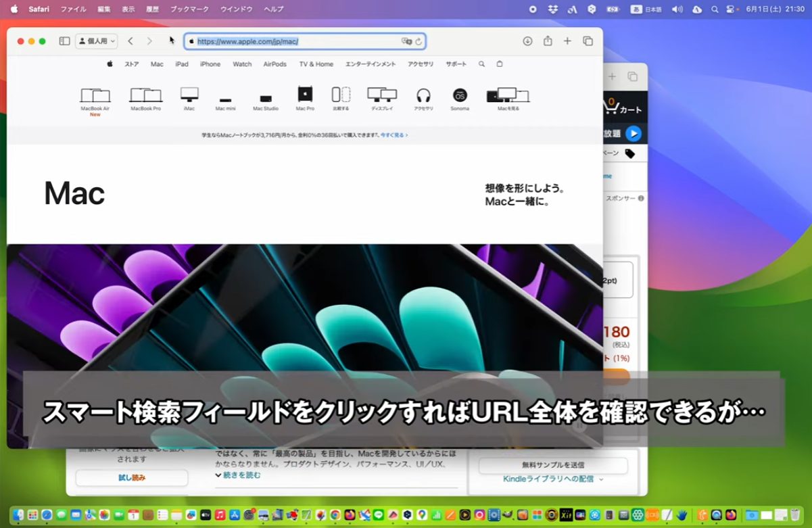
Task: Open new tab in the back window
Action: click(612, 76)
